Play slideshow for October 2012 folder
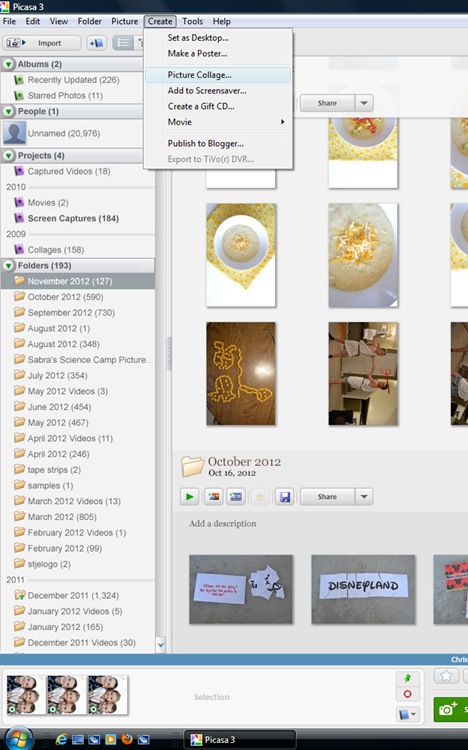The image size is (468, 750). 189,496
